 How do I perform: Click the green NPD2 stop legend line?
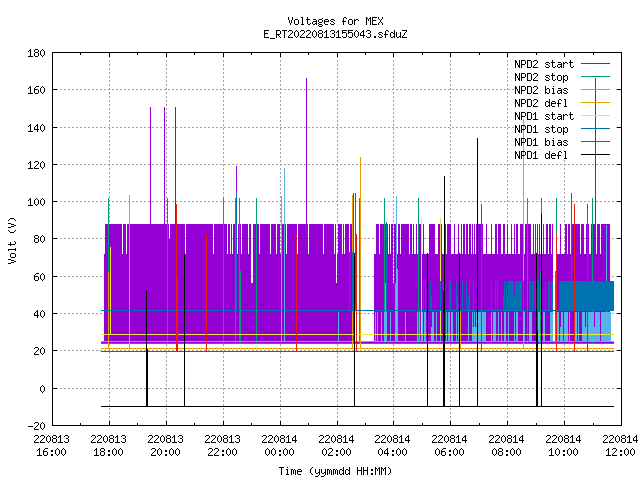pyautogui.click(x=595, y=77)
